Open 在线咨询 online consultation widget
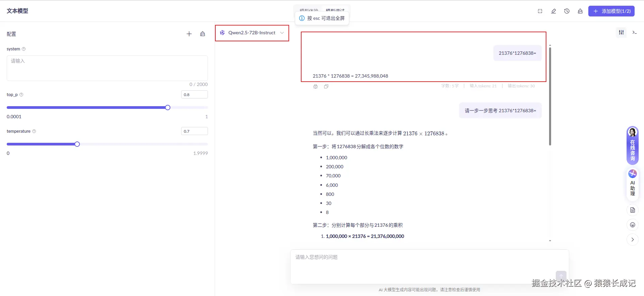 click(633, 145)
